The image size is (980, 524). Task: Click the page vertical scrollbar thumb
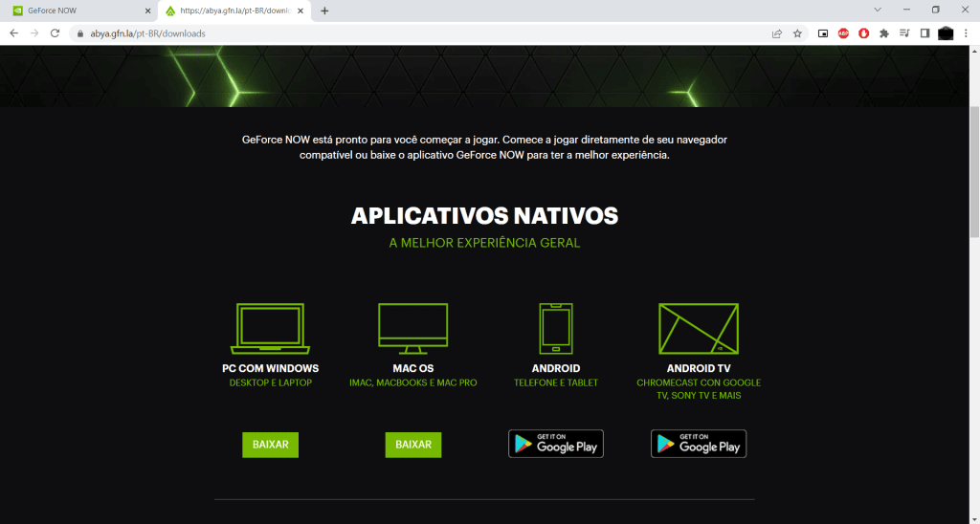(x=974, y=172)
